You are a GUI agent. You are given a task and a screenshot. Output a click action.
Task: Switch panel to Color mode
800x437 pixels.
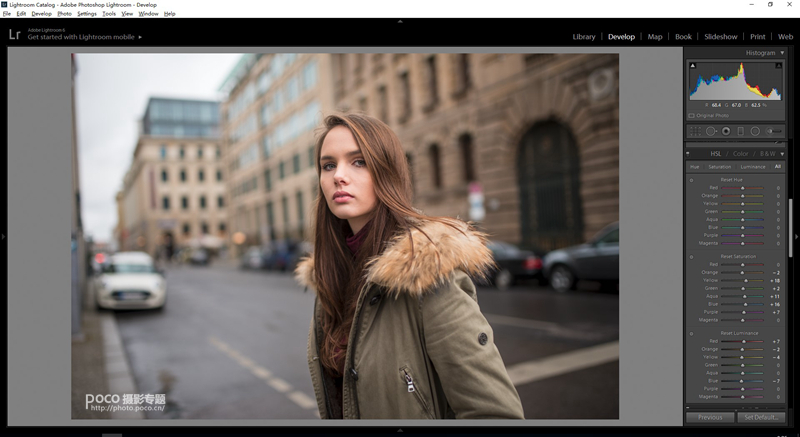(x=740, y=153)
